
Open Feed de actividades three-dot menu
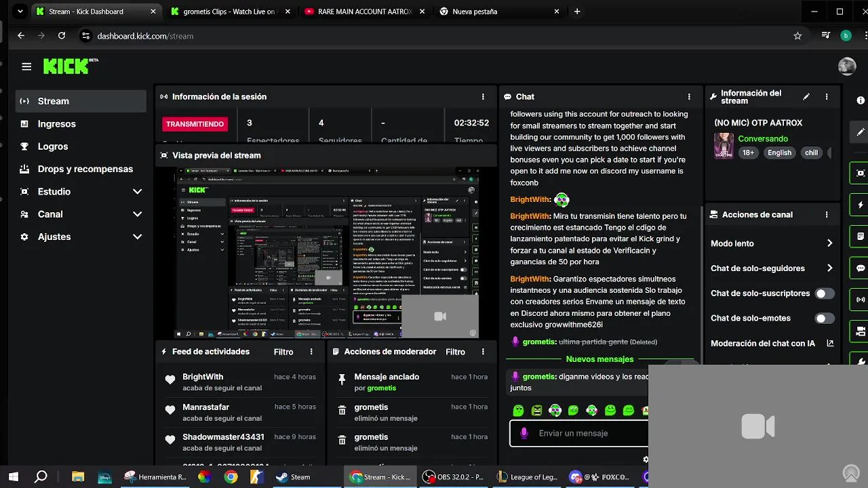coord(311,352)
